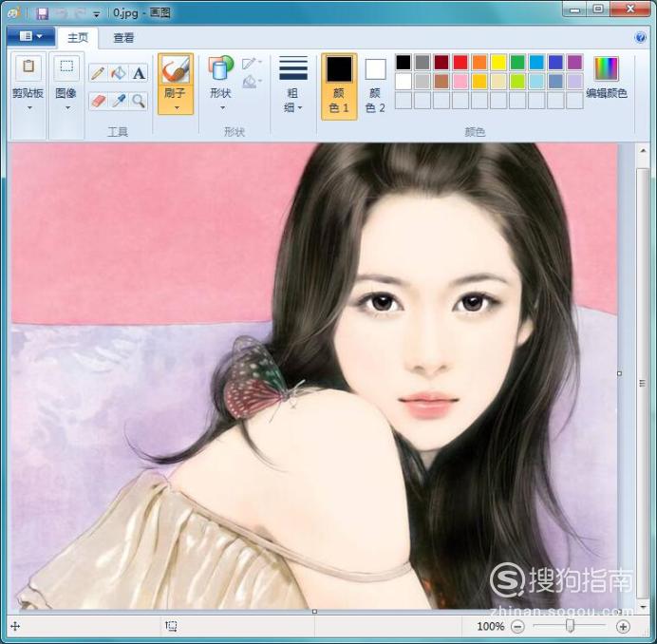The height and width of the screenshot is (644, 657).
Task: Click the Edit colors (编辑颜色) button
Action: (607, 78)
